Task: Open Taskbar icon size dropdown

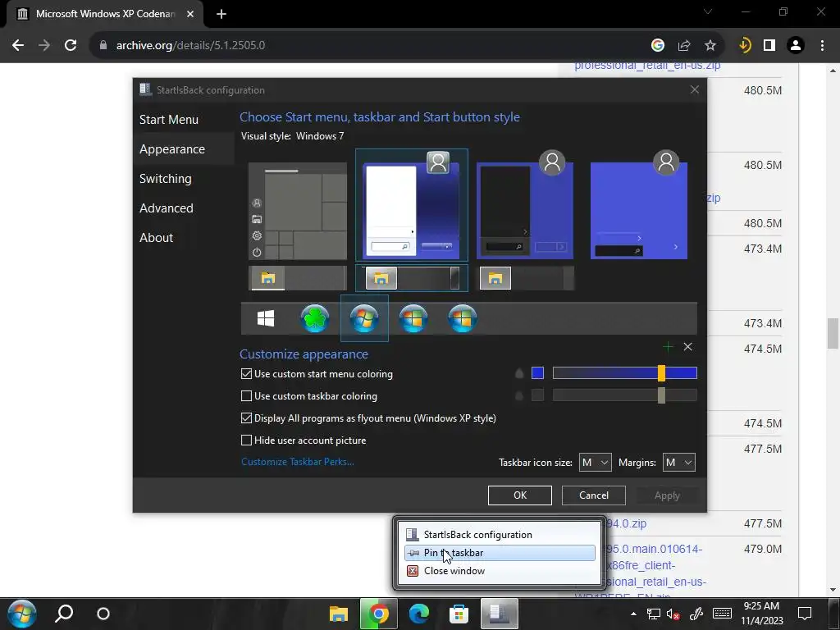Action: (x=596, y=463)
